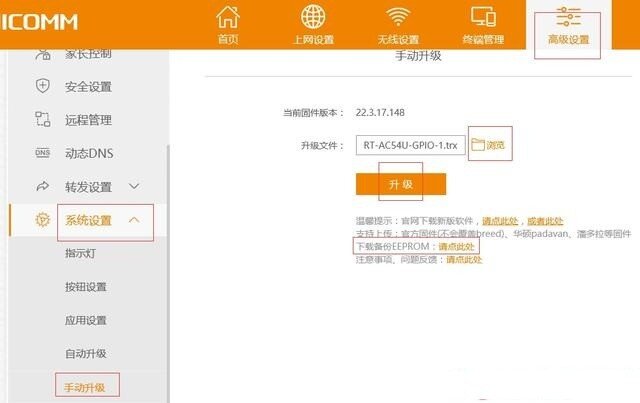Click the sidebar vertical scrollbar
640x403 pixels.
click(x=167, y=274)
